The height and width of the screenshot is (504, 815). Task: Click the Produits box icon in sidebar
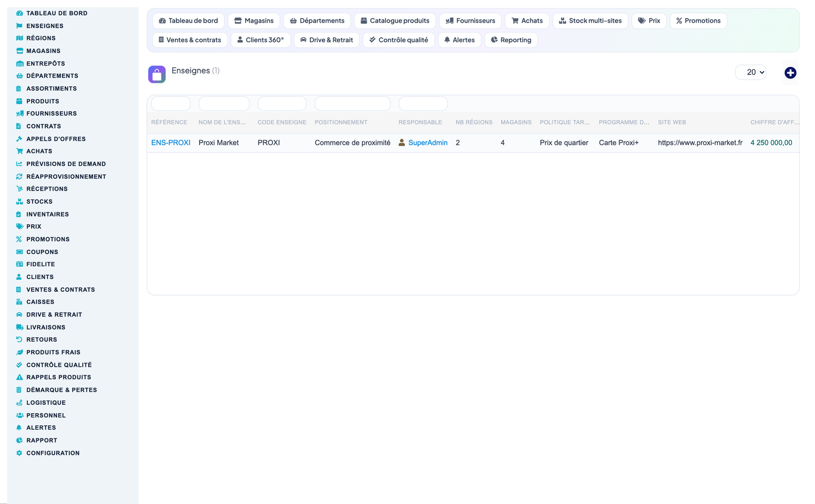[x=19, y=101]
